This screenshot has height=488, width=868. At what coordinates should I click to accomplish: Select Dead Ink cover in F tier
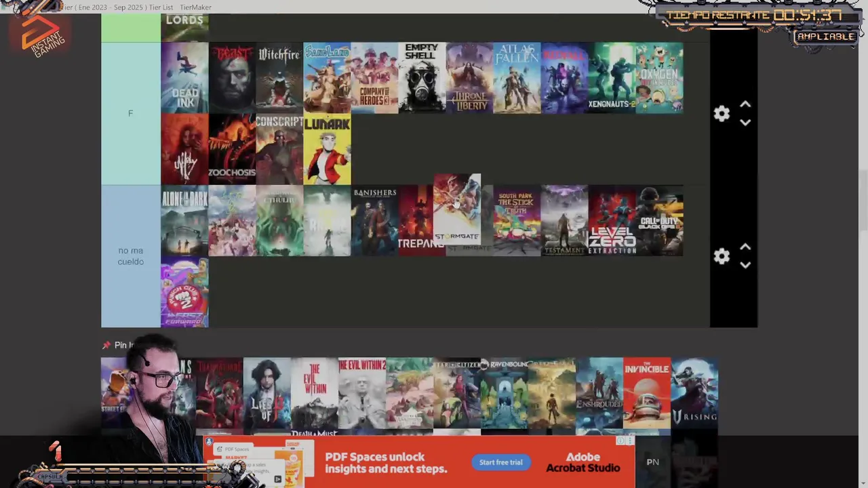(184, 78)
